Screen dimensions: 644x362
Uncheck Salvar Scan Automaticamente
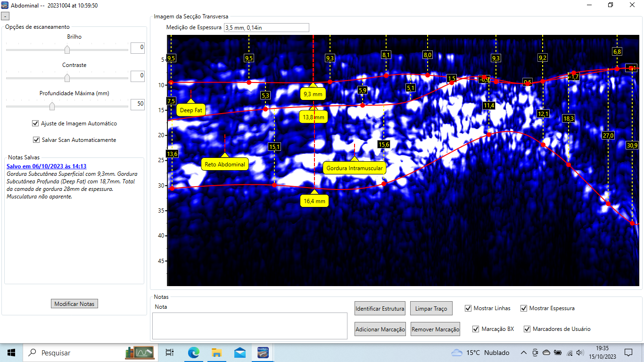coord(36,140)
